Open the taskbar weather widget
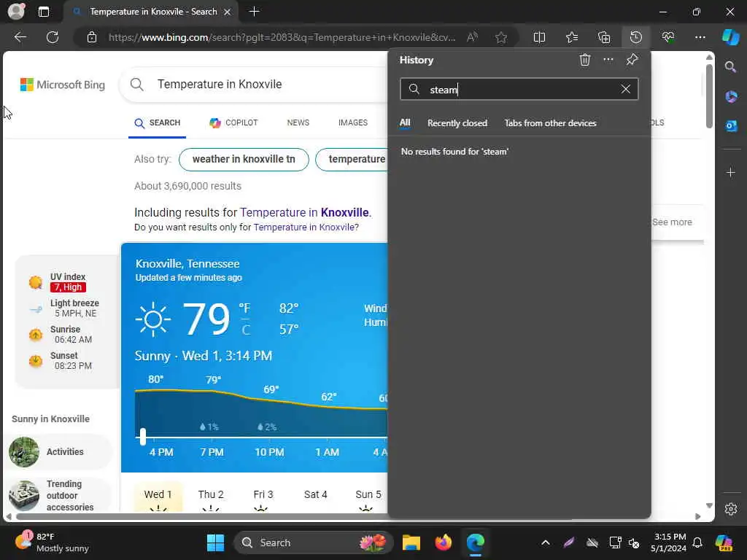 pyautogui.click(x=52, y=542)
